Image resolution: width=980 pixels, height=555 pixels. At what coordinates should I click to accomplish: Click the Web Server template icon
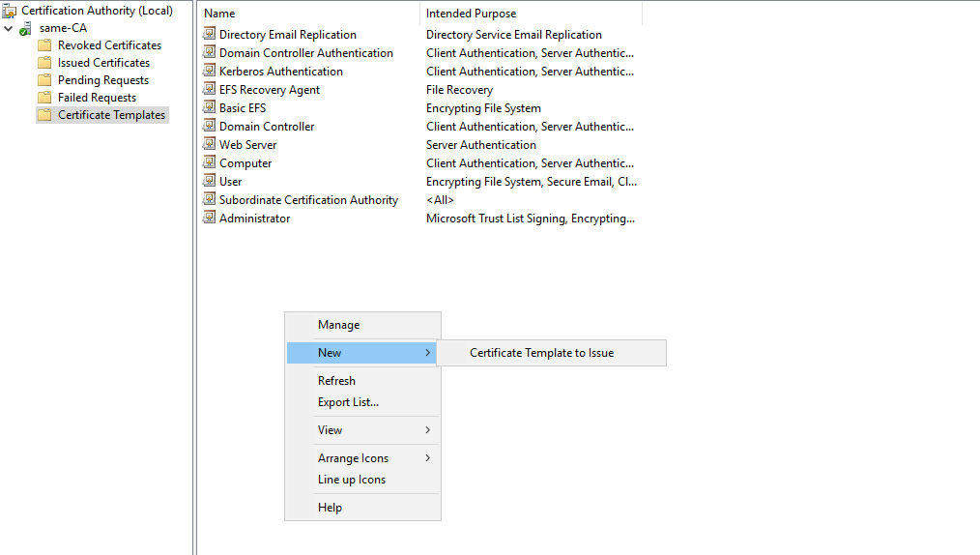(210, 144)
